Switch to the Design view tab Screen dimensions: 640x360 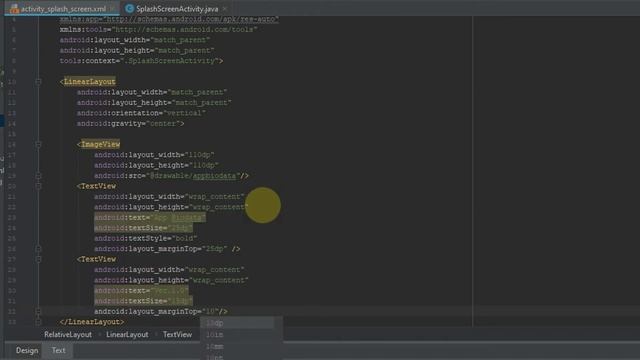[27, 350]
